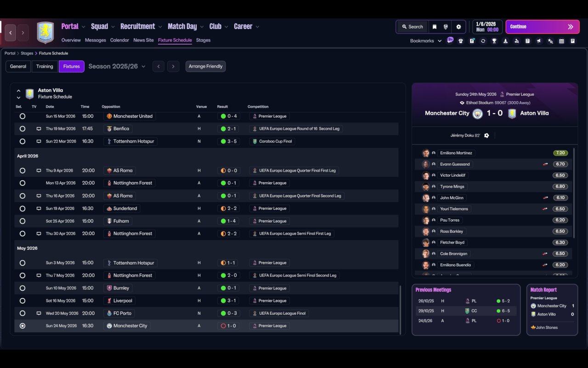Click the circular arrows bookmark icon
588x368 pixels.
pyautogui.click(x=483, y=41)
